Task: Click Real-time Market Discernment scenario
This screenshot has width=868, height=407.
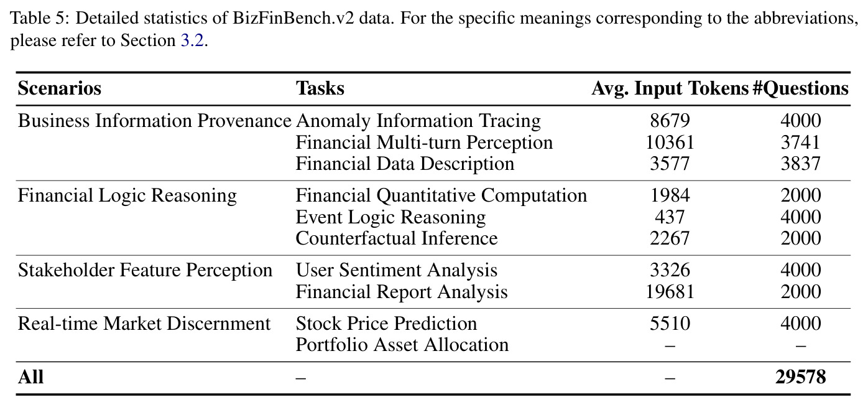Action: (x=144, y=324)
